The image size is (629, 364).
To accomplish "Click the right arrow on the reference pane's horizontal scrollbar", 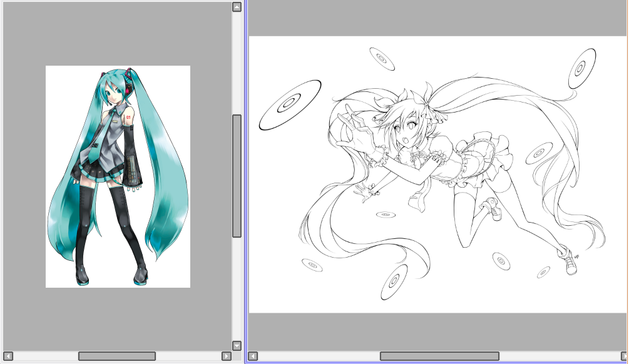I will click(227, 356).
